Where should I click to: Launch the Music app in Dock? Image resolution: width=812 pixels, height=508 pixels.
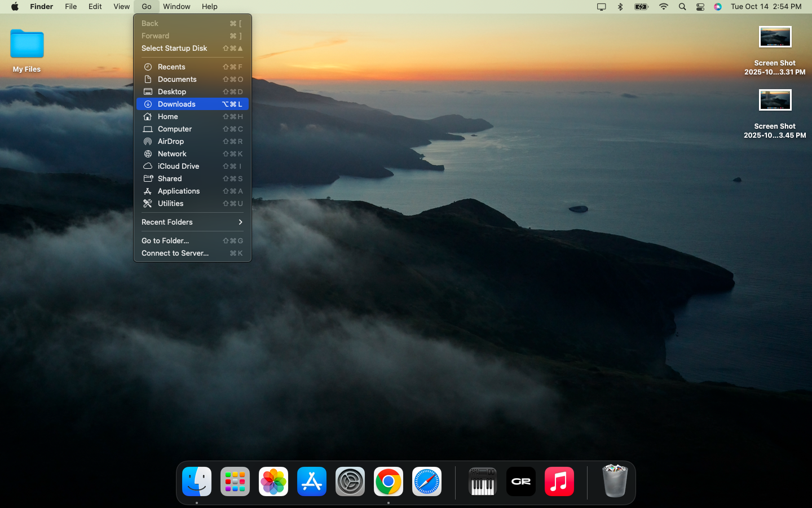pos(559,482)
